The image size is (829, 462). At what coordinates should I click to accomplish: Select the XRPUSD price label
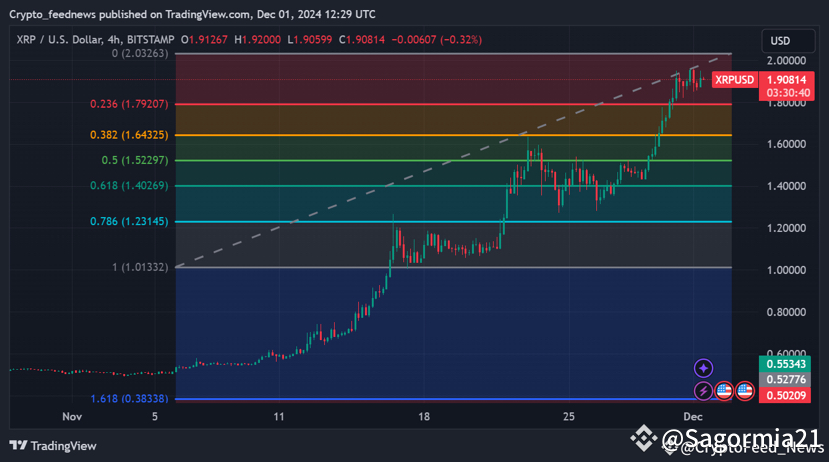point(734,80)
